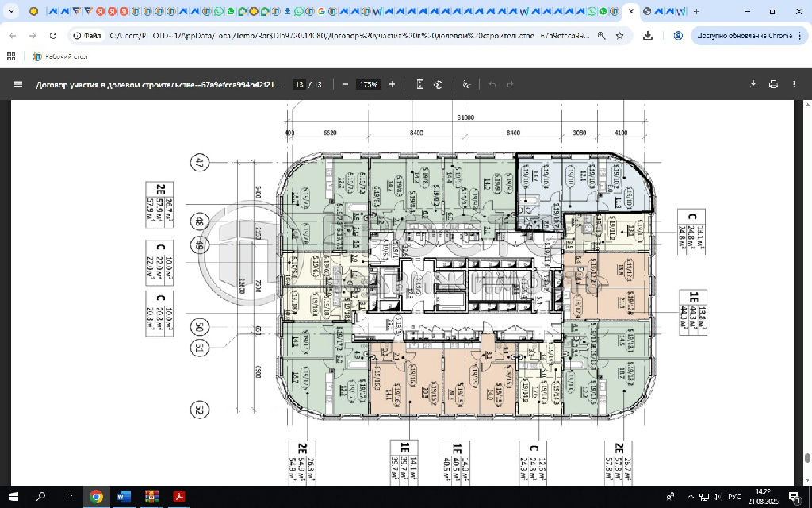Download the PDF file
The height and width of the screenshot is (508, 812).
click(x=754, y=84)
